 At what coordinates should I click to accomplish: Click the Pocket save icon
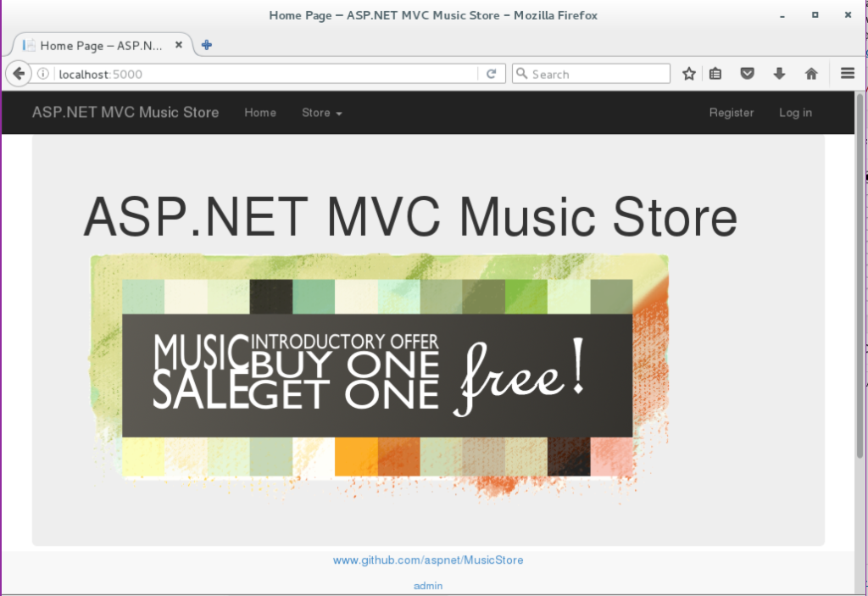click(x=747, y=74)
